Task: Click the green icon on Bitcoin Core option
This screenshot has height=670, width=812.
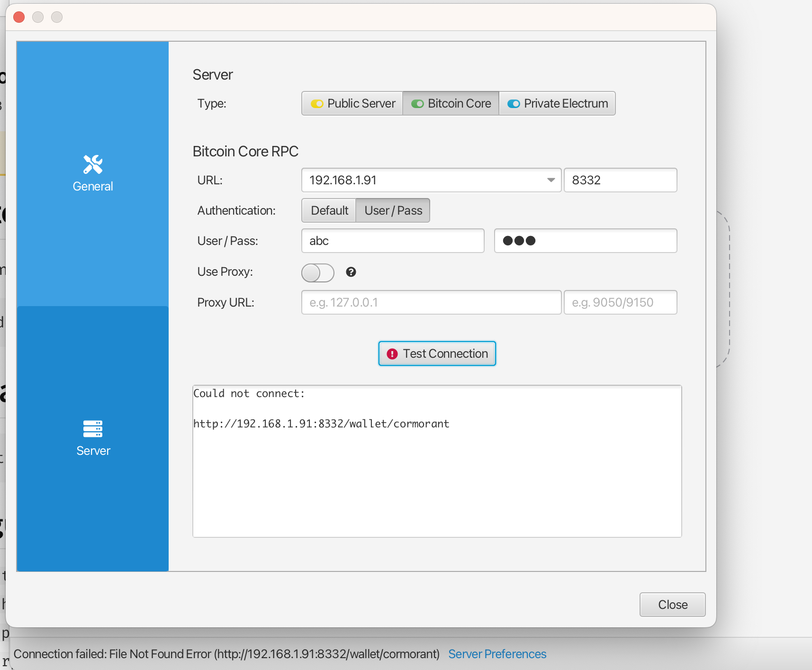Action: (x=418, y=103)
